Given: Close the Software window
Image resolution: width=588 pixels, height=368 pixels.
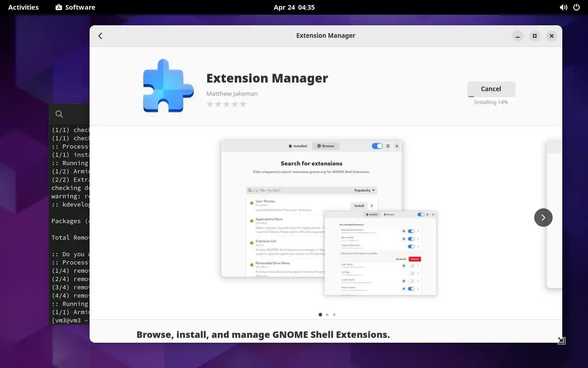Looking at the screenshot, I should click(552, 36).
